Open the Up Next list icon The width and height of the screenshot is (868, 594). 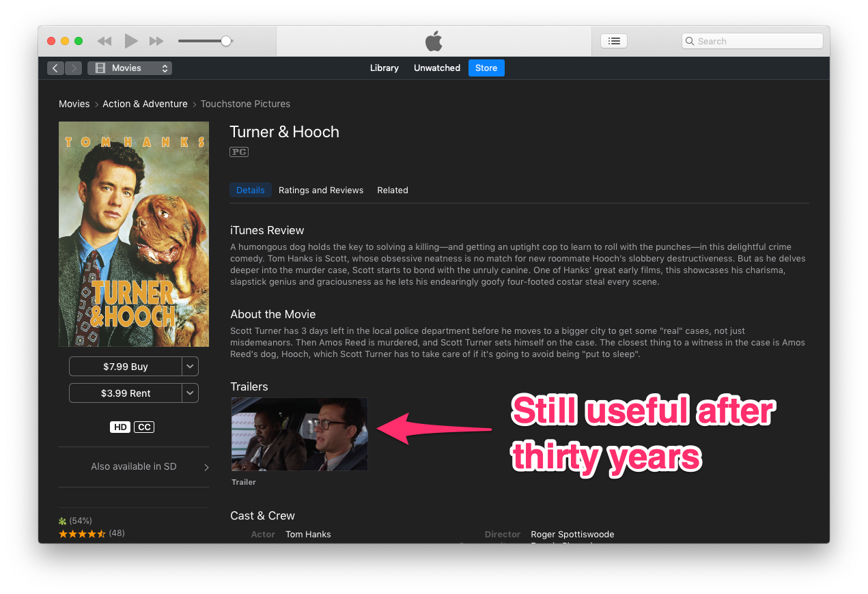(614, 41)
